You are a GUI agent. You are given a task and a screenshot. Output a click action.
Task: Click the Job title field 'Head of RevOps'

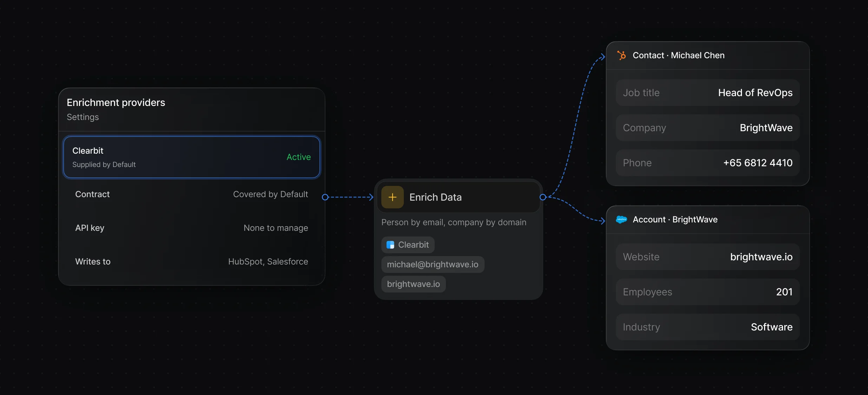[708, 93]
